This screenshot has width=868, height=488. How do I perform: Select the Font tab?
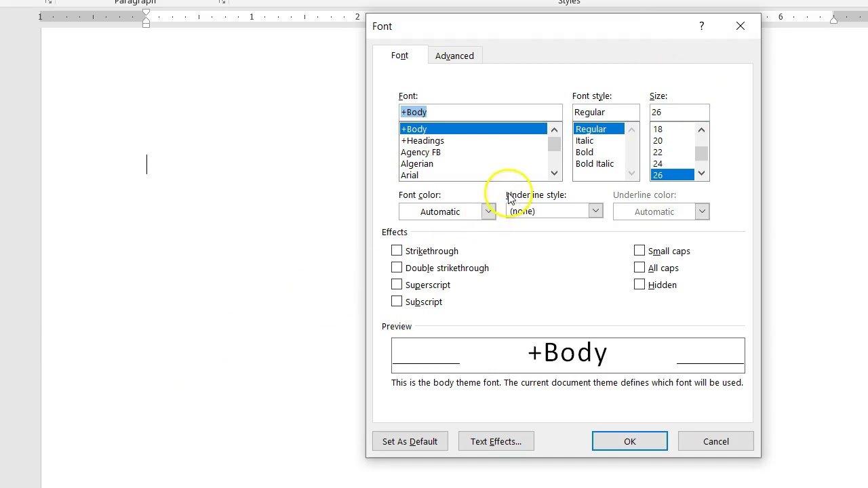coord(399,56)
